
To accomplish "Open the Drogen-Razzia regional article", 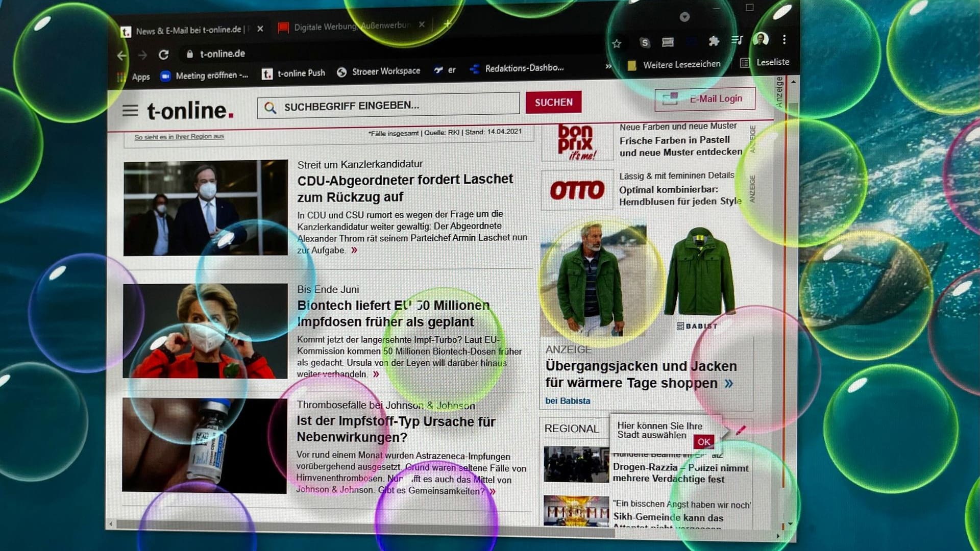I will point(680,473).
